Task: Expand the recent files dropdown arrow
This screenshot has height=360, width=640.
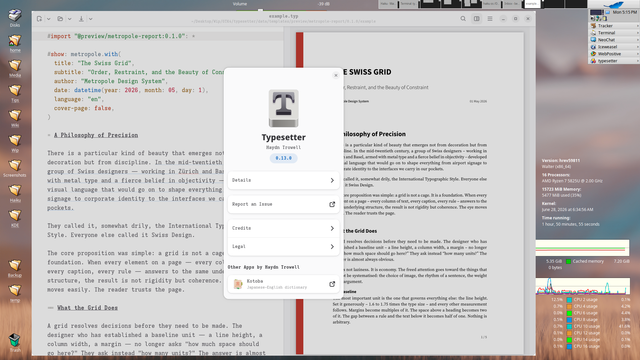Action: click(69, 19)
